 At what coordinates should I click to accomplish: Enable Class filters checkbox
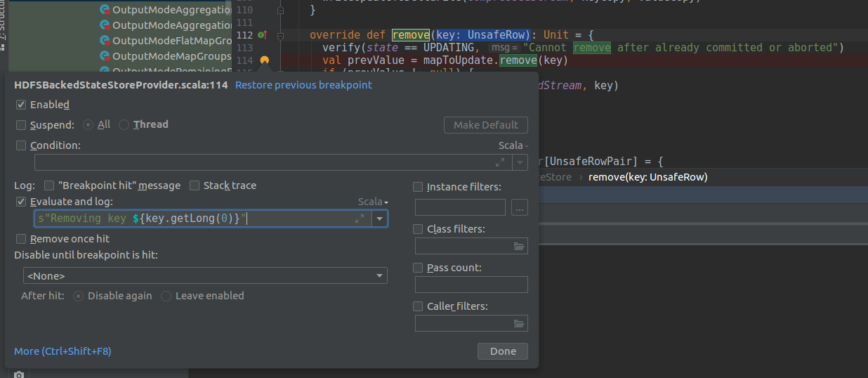click(x=418, y=229)
